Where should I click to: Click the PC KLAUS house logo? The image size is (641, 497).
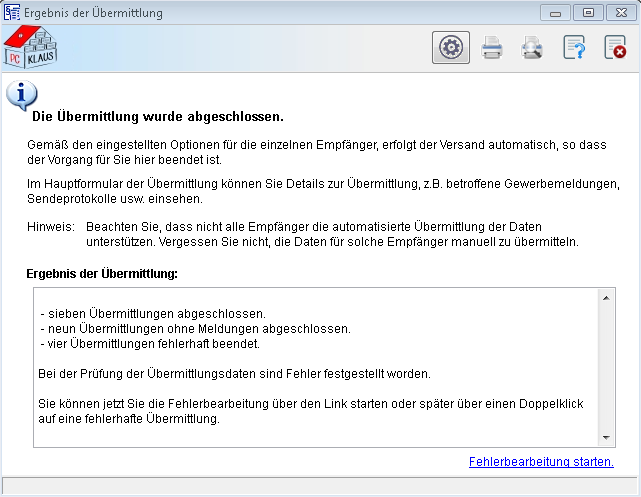31,48
